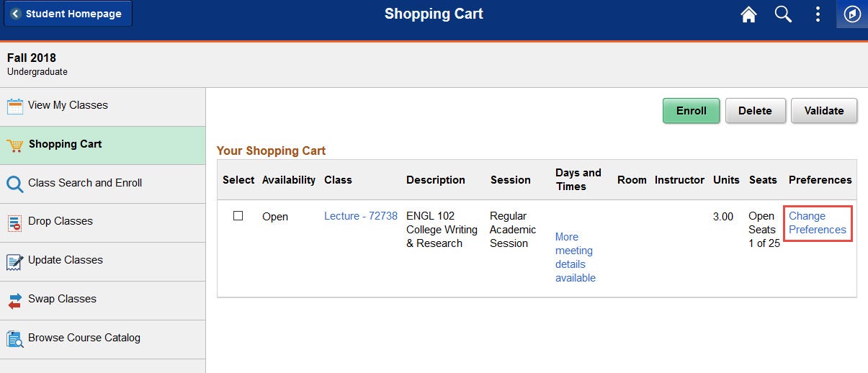The width and height of the screenshot is (868, 373).
Task: Click the Swap Classes arrows icon
Action: pos(15,300)
